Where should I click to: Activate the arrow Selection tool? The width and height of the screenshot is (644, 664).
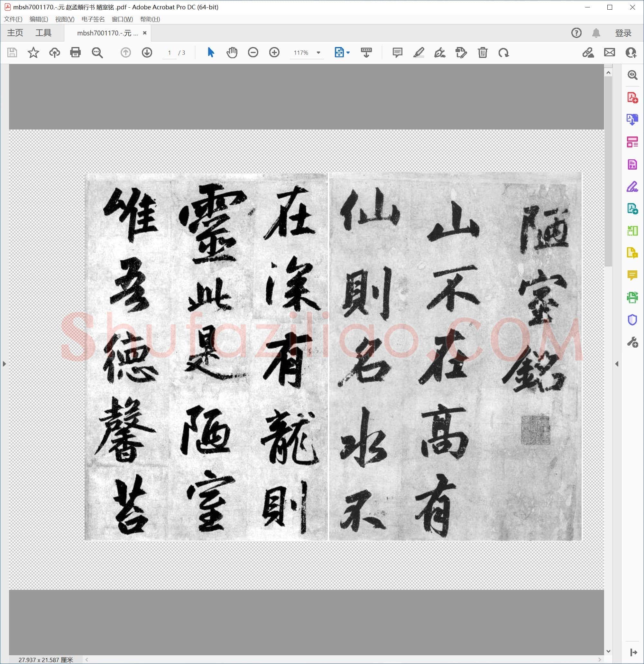click(211, 52)
